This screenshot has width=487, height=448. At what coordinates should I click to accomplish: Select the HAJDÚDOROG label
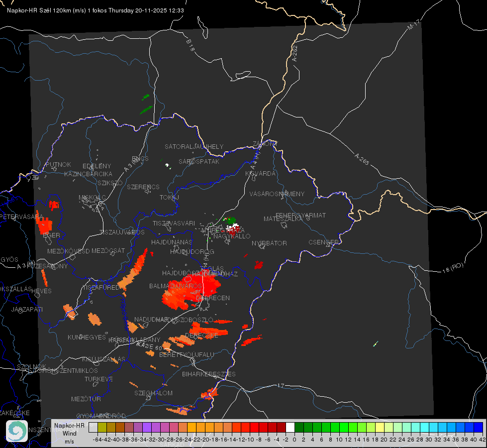[x=192, y=251]
